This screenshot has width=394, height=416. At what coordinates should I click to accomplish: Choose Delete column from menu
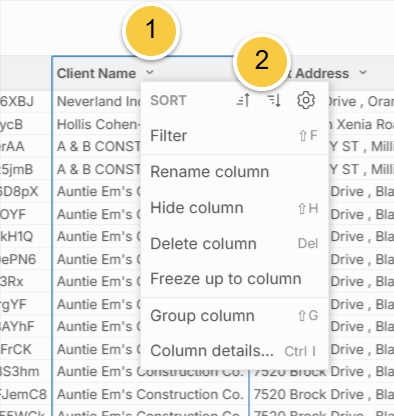point(235,244)
